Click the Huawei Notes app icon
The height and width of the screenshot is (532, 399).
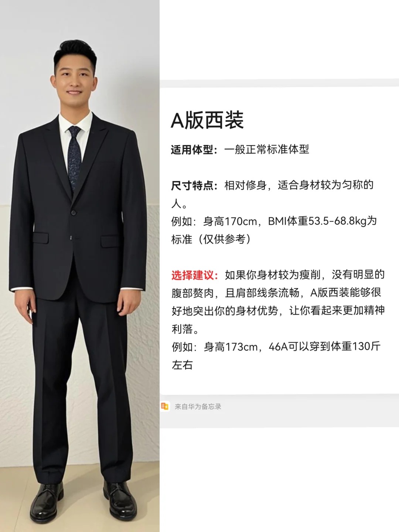pyautogui.click(x=165, y=406)
